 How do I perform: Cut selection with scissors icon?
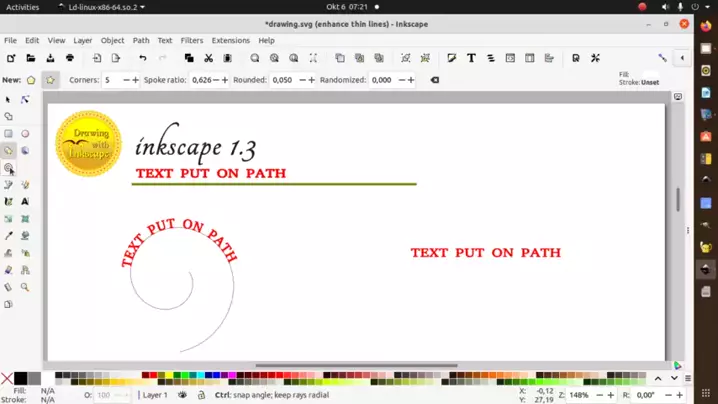tap(210, 58)
